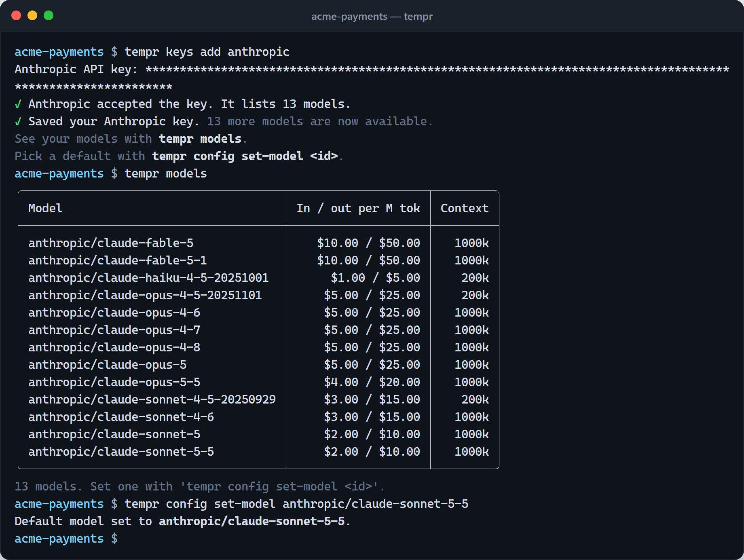Click the command 'tempr keys add anthropic'
This screenshot has height=560, width=744.
pos(207,52)
